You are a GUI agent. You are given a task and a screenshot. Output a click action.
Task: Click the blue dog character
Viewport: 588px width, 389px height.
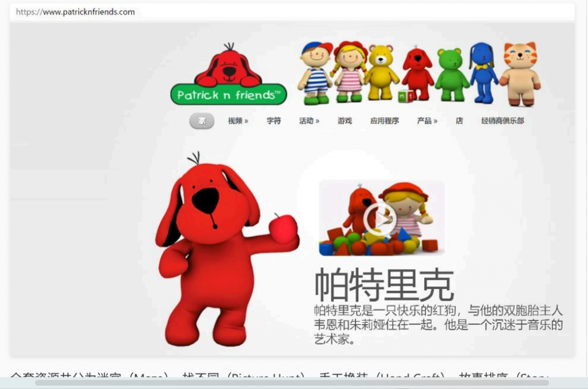coord(483,73)
